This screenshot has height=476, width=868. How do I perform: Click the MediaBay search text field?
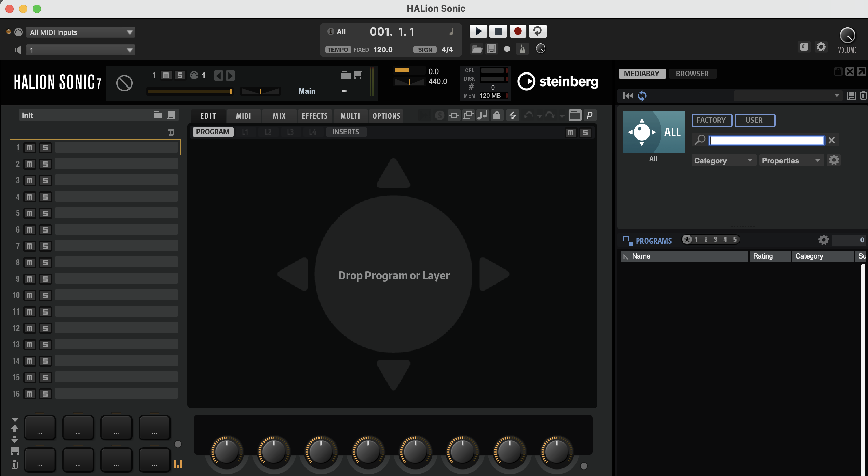[x=767, y=140]
